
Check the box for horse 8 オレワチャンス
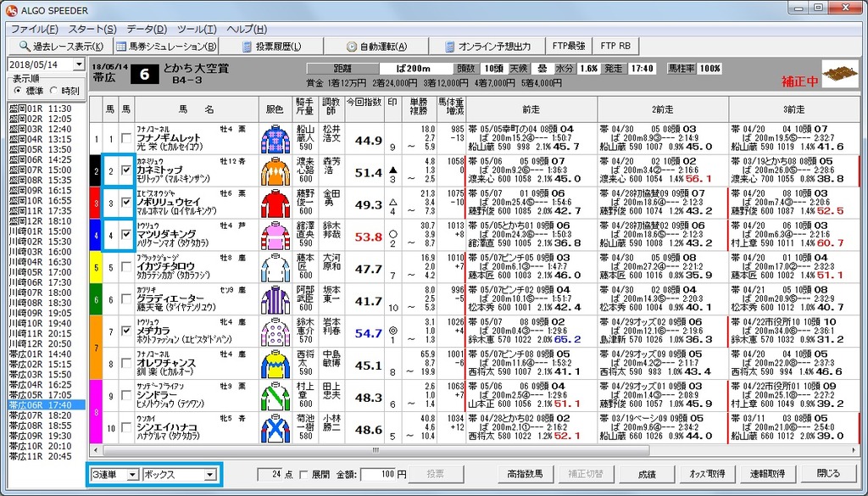tap(126, 363)
